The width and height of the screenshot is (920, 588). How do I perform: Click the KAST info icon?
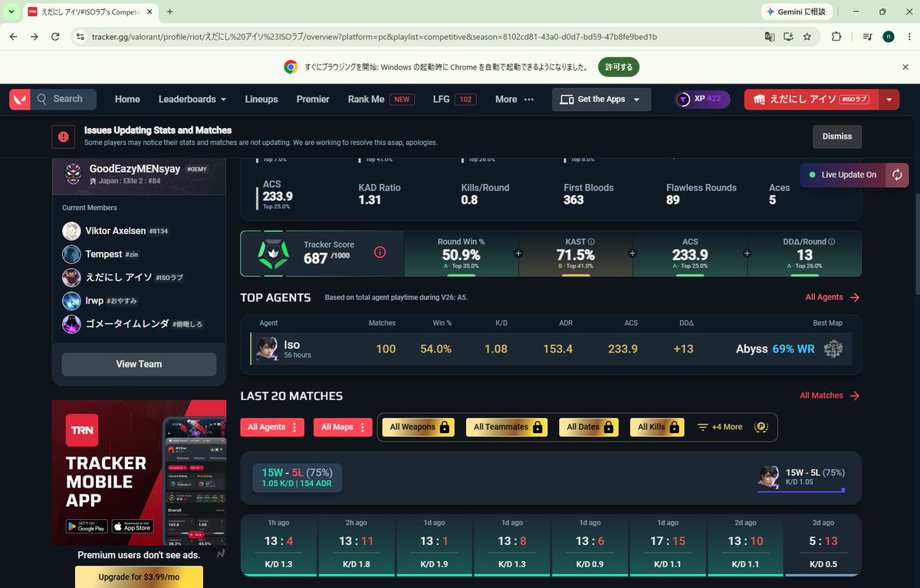click(591, 241)
